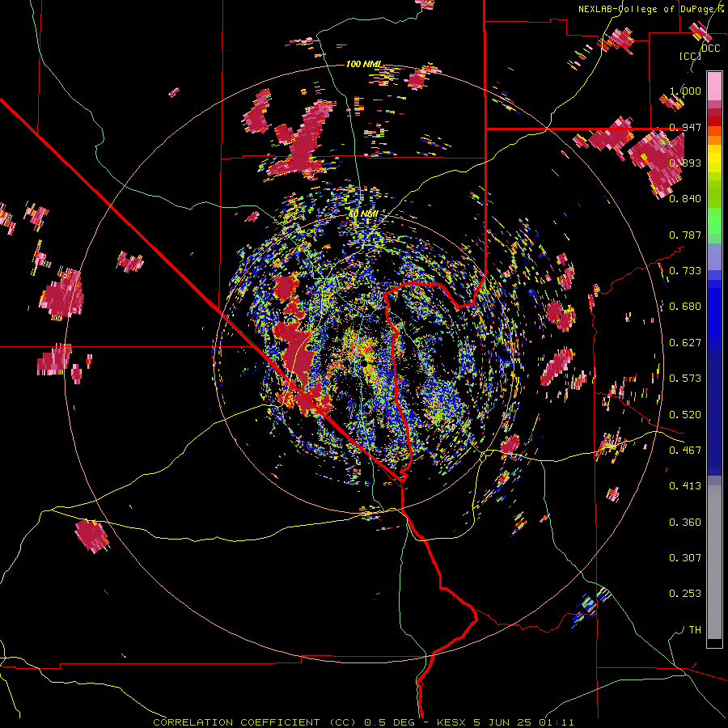Click the TH label at the legend bottom
This screenshot has width=728, height=728.
[695, 630]
